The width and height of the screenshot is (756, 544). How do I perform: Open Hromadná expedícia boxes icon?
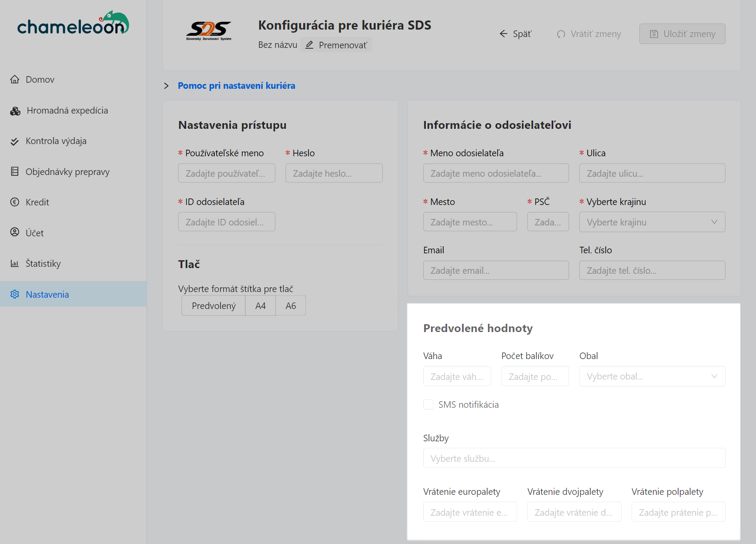tap(15, 111)
